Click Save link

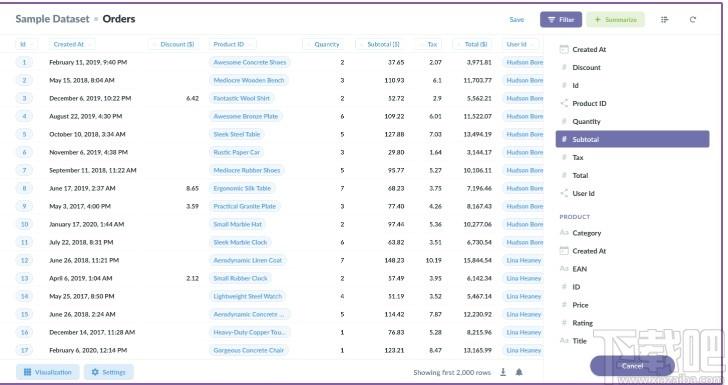click(516, 20)
